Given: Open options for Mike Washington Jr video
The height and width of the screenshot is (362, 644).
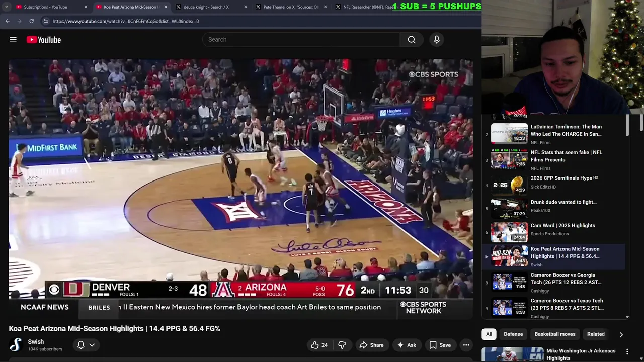Looking at the screenshot, I should (x=627, y=352).
